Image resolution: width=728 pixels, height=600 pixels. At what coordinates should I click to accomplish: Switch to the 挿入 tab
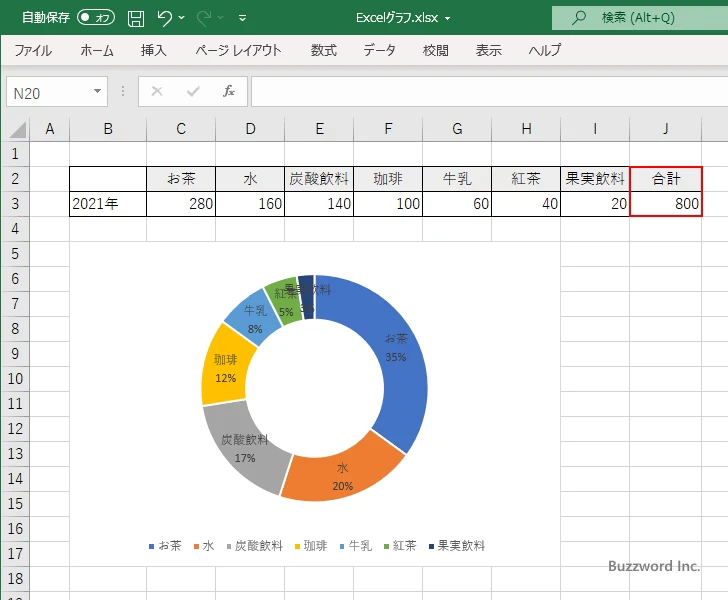pyautogui.click(x=154, y=50)
